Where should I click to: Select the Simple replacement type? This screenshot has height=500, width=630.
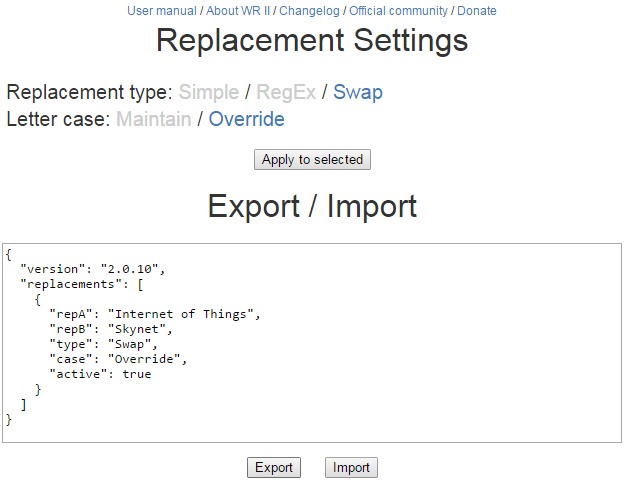(x=209, y=93)
